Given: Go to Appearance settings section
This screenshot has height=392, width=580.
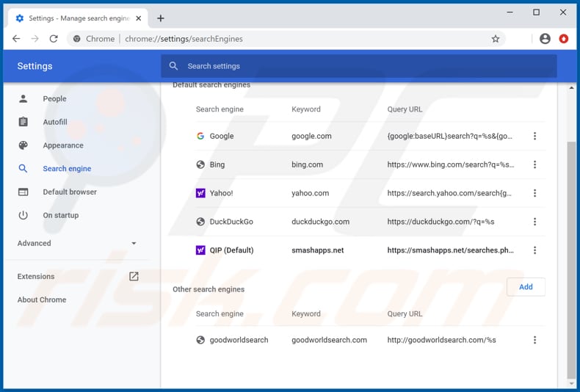Looking at the screenshot, I should point(63,145).
